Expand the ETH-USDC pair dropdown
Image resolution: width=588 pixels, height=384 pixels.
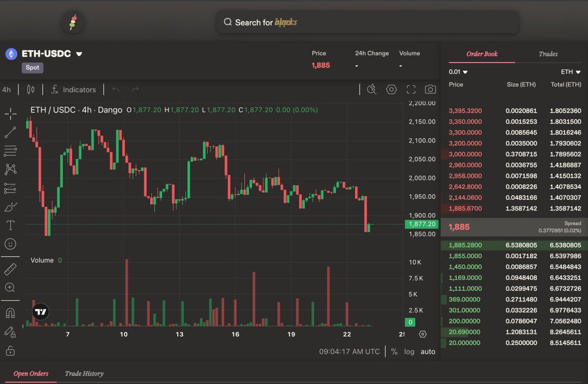(x=79, y=54)
